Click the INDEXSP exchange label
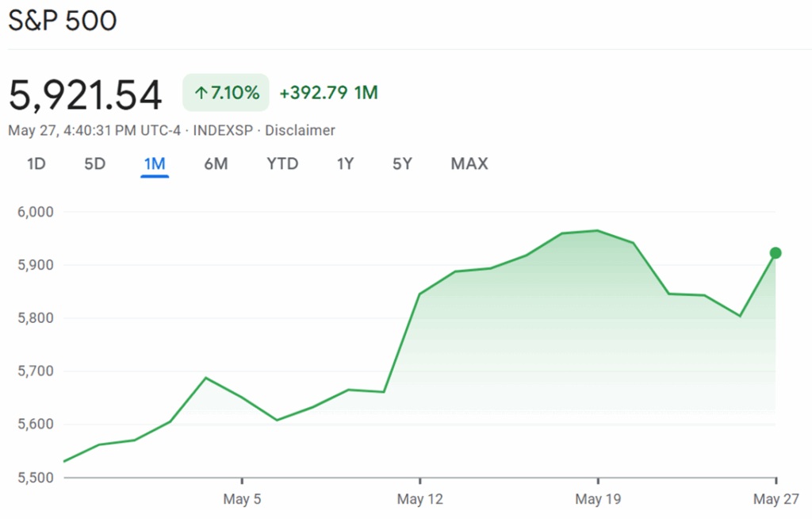The height and width of the screenshot is (519, 812). [x=223, y=130]
